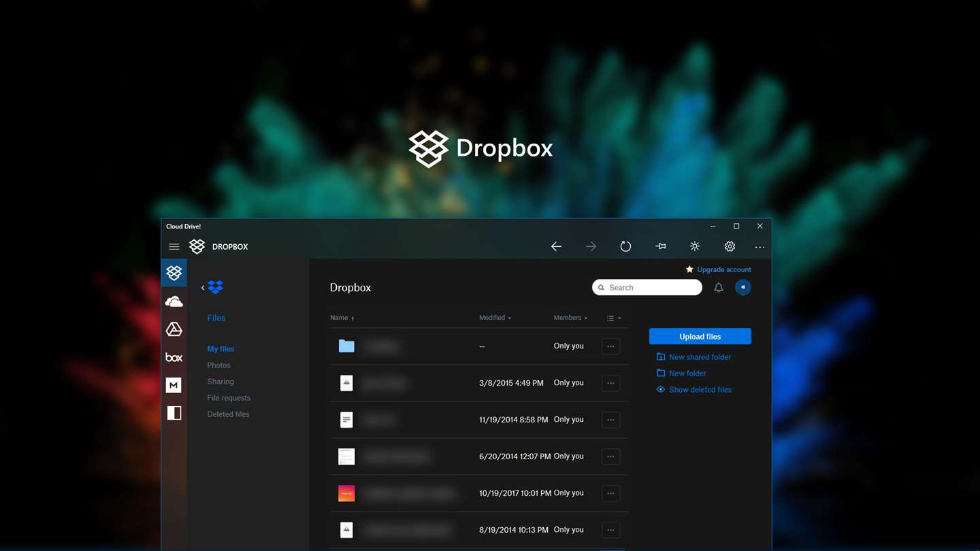Open the Members column dropdown

click(570, 318)
